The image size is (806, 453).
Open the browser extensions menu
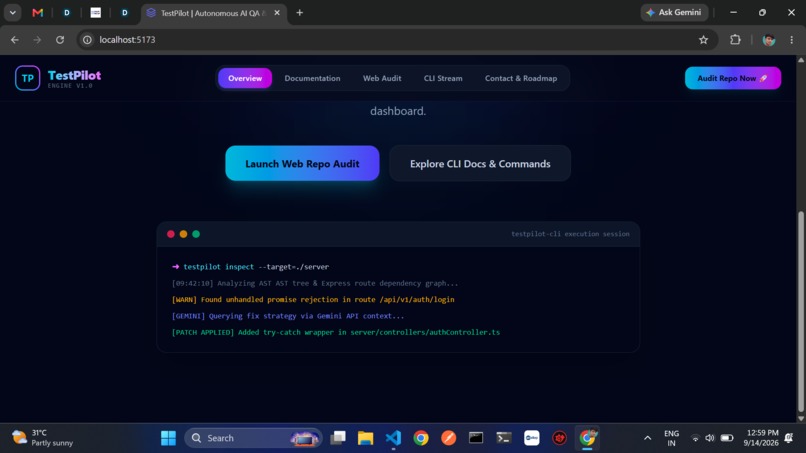pos(735,40)
